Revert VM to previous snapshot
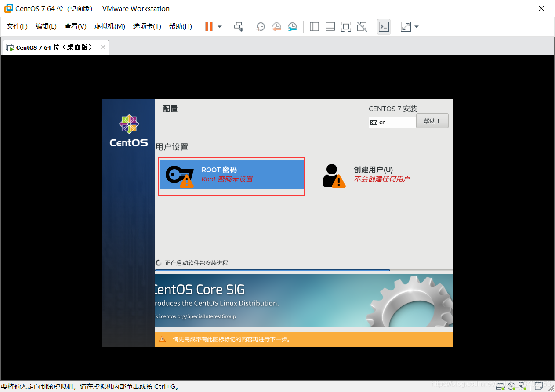 pyautogui.click(x=276, y=27)
